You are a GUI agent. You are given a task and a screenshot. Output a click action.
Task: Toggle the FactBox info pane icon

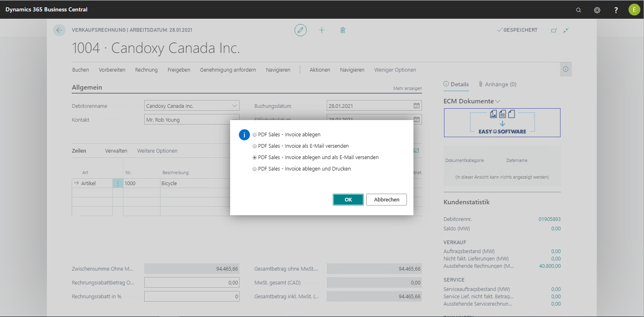coord(566,69)
